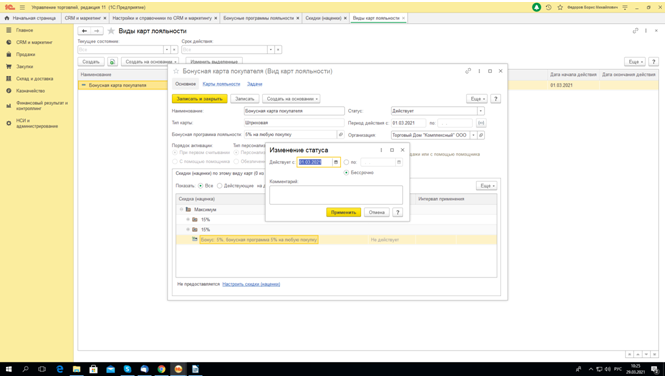Click the period selection icon after по date

[481, 123]
